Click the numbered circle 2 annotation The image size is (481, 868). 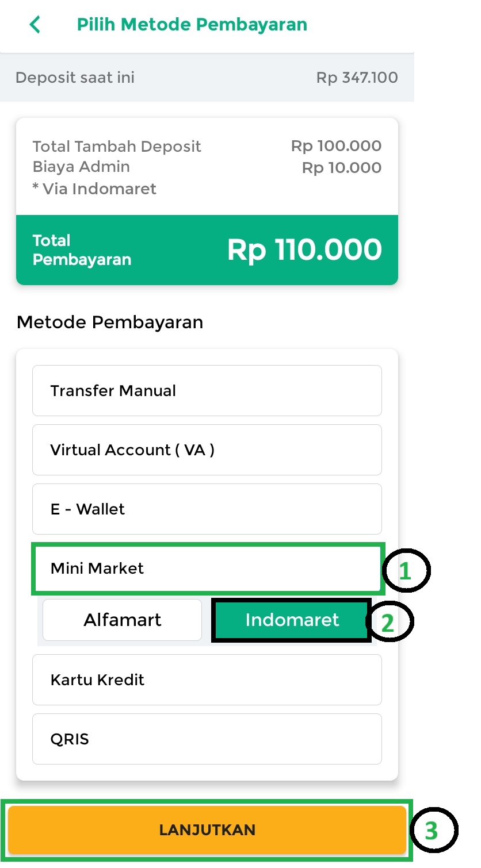tap(390, 622)
